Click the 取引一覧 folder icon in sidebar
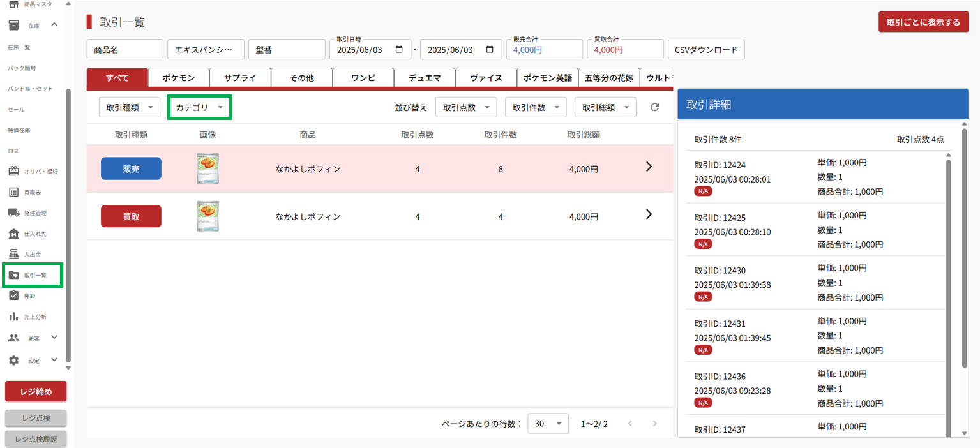Image resolution: width=980 pixels, height=448 pixels. click(13, 275)
